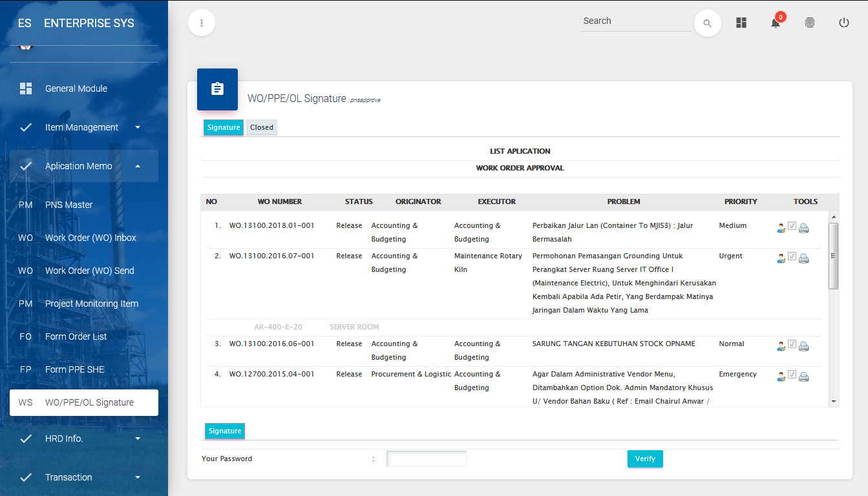Toggle the checkbox for WO.13100.2018.01-001

[x=792, y=227]
